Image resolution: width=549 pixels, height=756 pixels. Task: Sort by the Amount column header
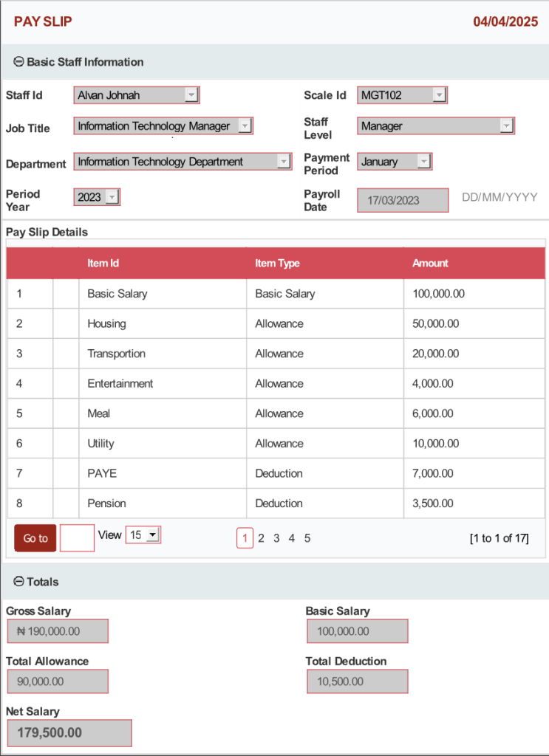(430, 264)
